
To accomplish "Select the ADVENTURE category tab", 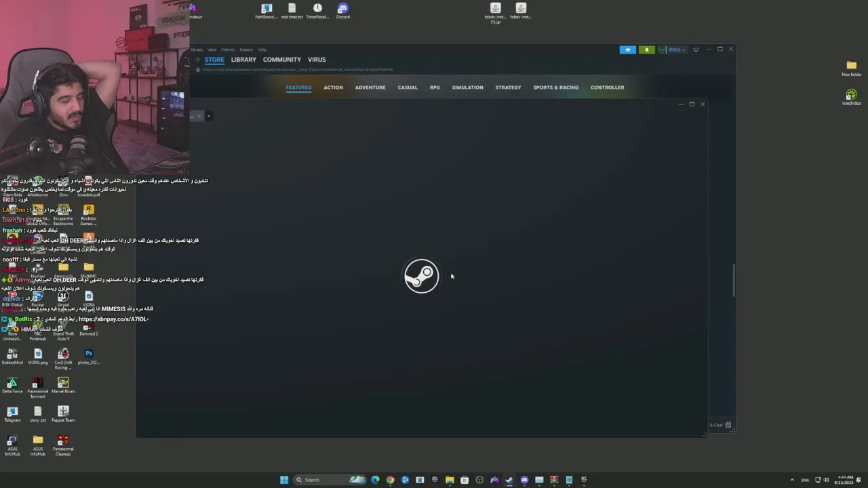I will (x=370, y=87).
